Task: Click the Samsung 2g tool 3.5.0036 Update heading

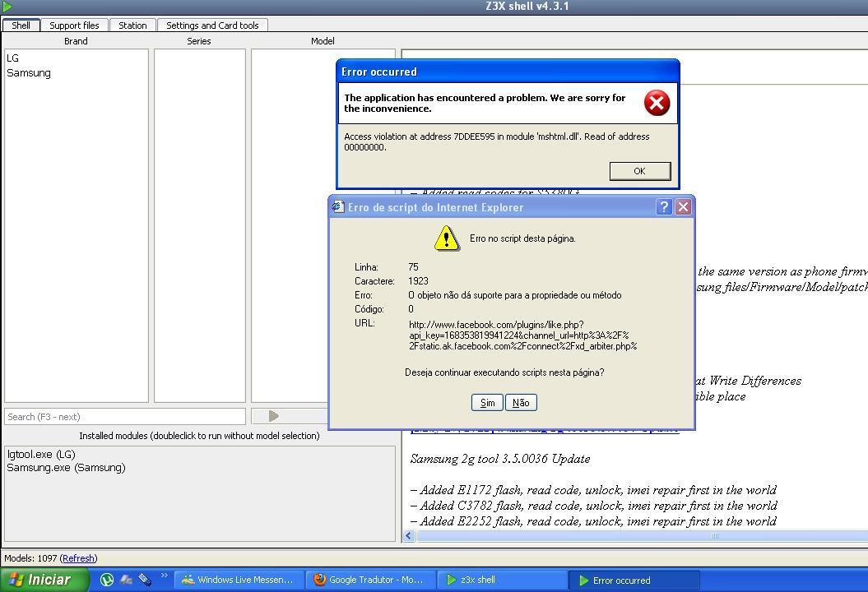Action: [x=500, y=459]
